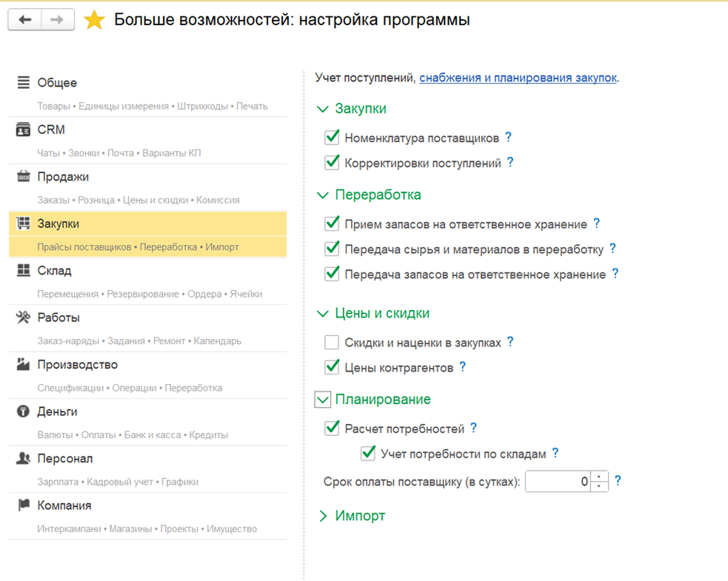Uncheck Цены контрагентов checkbox

coord(332,367)
